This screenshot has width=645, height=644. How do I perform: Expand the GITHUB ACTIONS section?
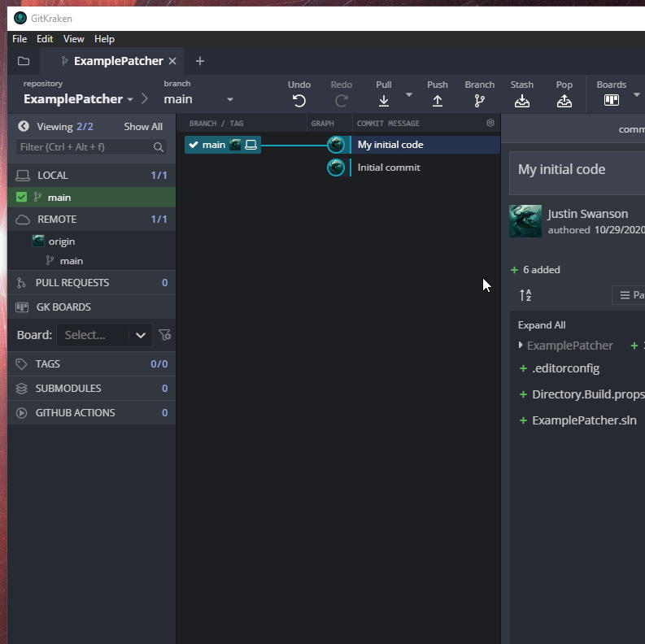[x=91, y=412]
